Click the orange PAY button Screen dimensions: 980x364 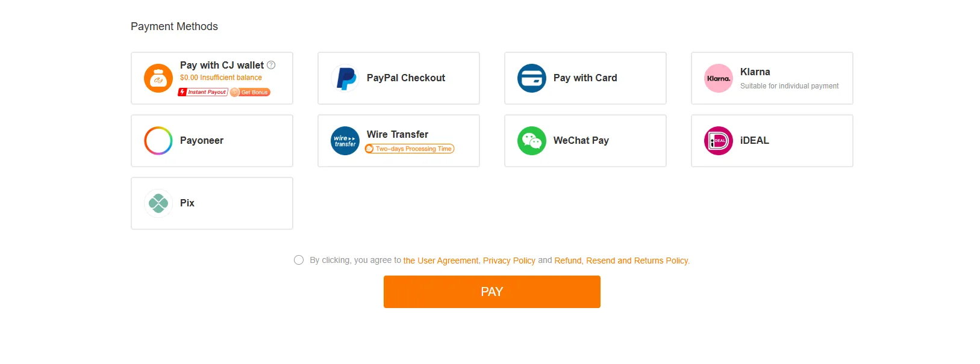pos(492,292)
